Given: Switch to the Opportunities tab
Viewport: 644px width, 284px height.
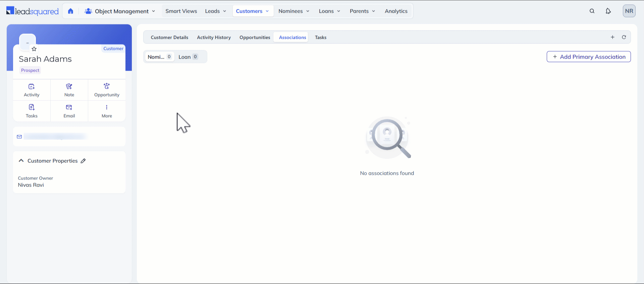Looking at the screenshot, I should click(255, 38).
